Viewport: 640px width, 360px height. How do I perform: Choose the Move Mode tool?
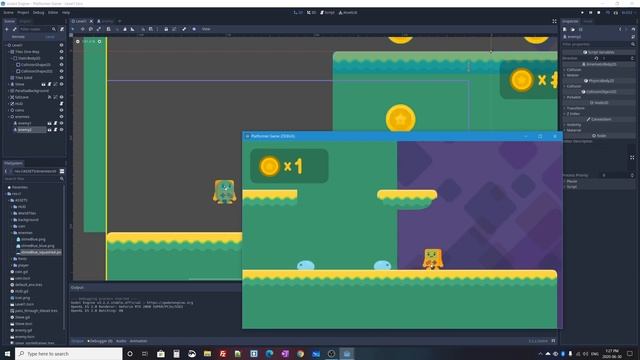click(82, 29)
